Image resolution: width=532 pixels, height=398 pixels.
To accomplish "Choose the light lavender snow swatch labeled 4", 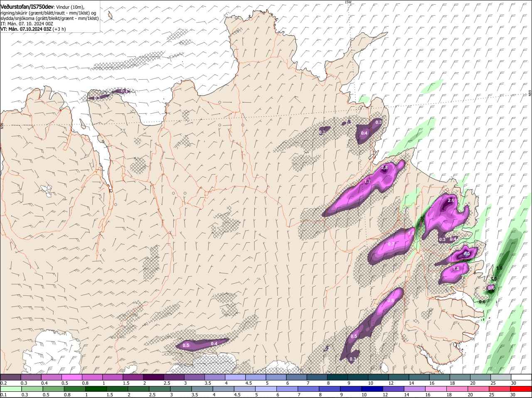I will tap(235, 377).
